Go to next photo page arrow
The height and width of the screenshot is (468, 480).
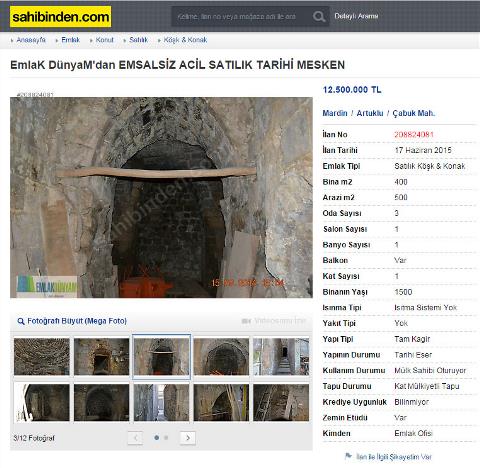click(x=188, y=438)
